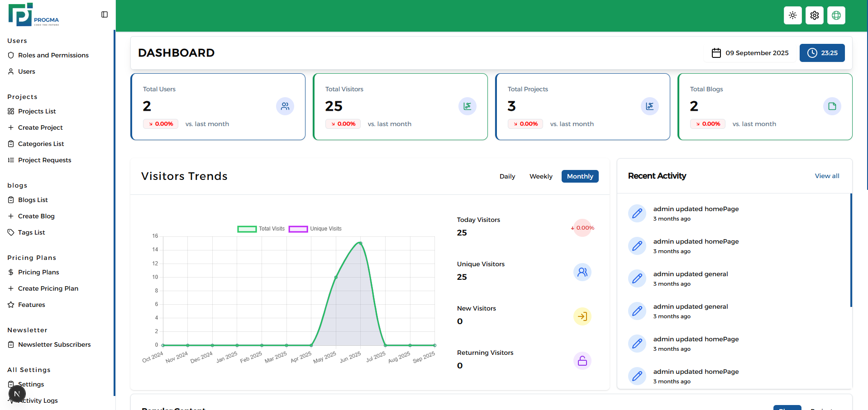Screen dimensions: 868x410
Task: Click the New Visitors login-arrow icon
Action: (x=582, y=316)
